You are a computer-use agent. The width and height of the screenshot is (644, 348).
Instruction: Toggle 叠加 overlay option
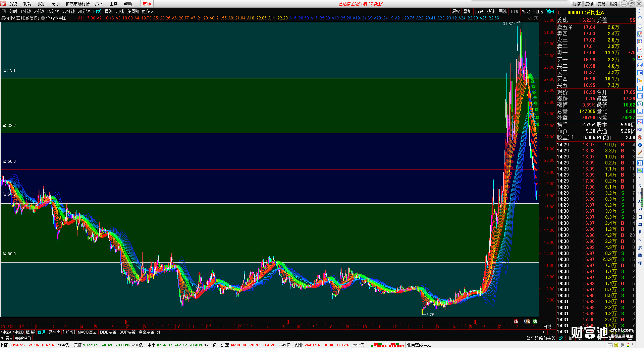tap(467, 11)
